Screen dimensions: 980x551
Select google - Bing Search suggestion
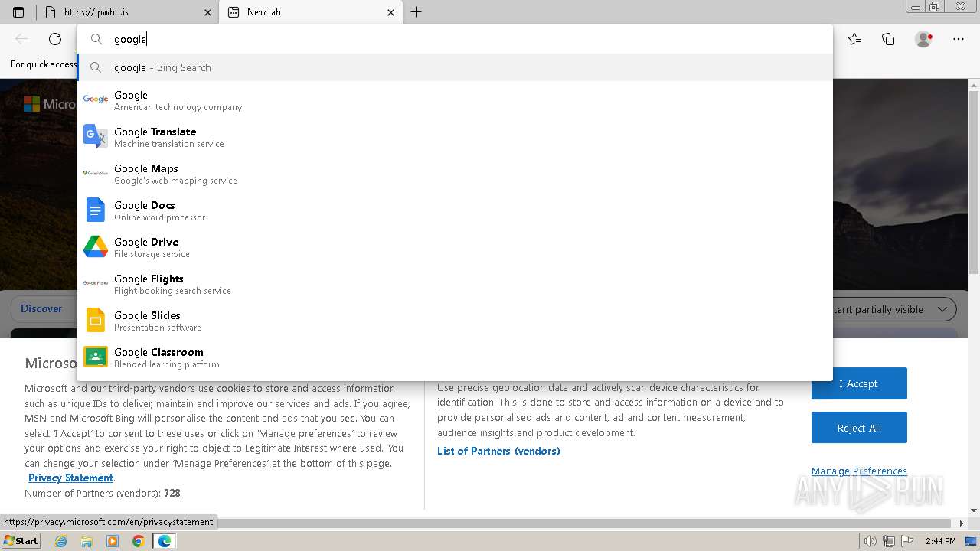pyautogui.click(x=455, y=67)
